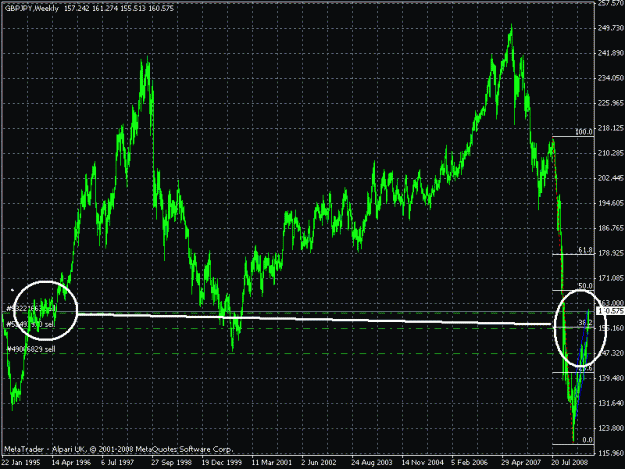Click the 14 Apr 1996 date label
The width and height of the screenshot is (625, 469).
pos(71,463)
